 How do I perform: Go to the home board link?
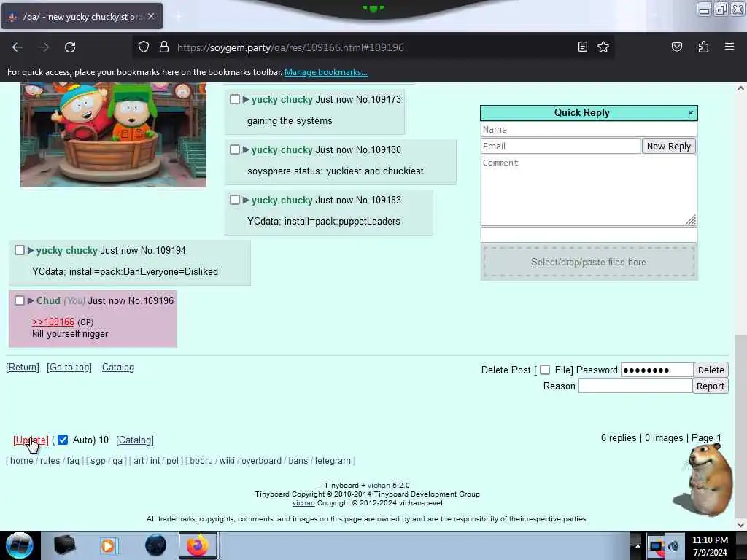(21, 461)
